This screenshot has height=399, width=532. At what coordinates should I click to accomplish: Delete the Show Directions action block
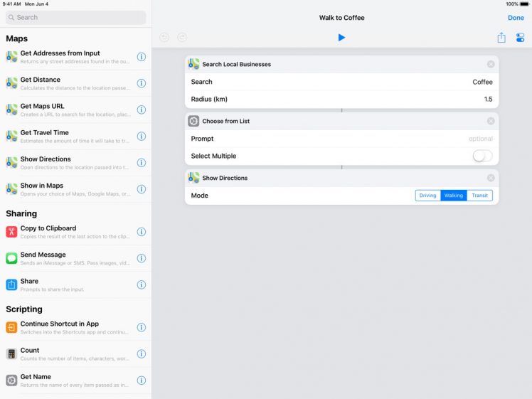click(x=491, y=178)
